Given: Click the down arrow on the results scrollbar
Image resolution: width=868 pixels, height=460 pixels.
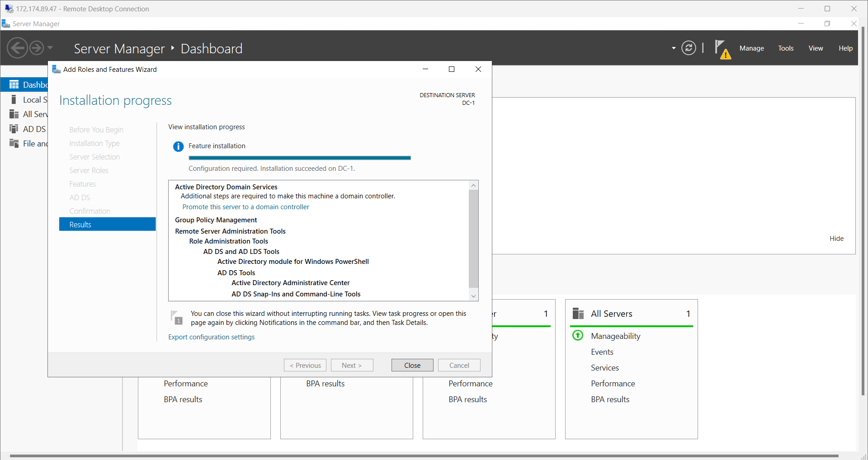Looking at the screenshot, I should [x=473, y=296].
